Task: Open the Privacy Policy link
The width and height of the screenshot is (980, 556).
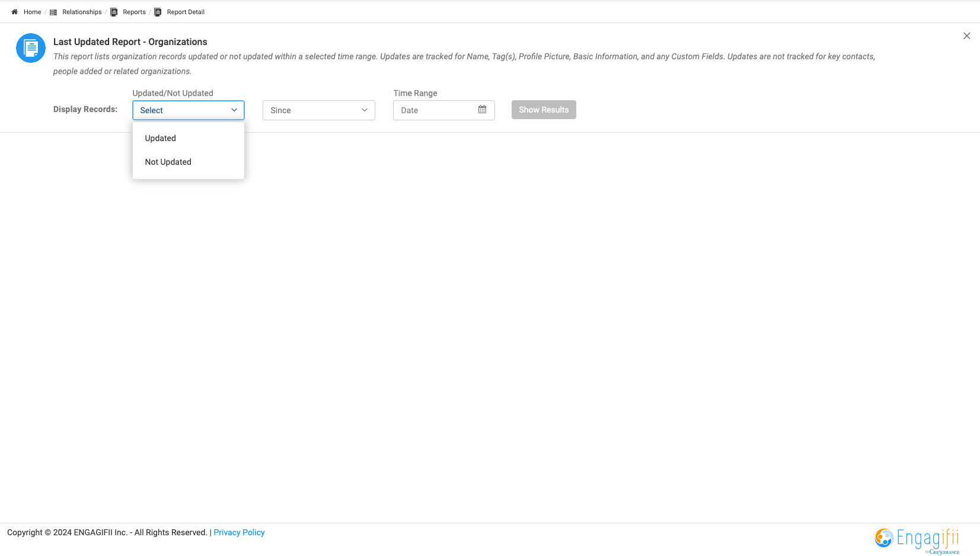Action: tap(239, 532)
